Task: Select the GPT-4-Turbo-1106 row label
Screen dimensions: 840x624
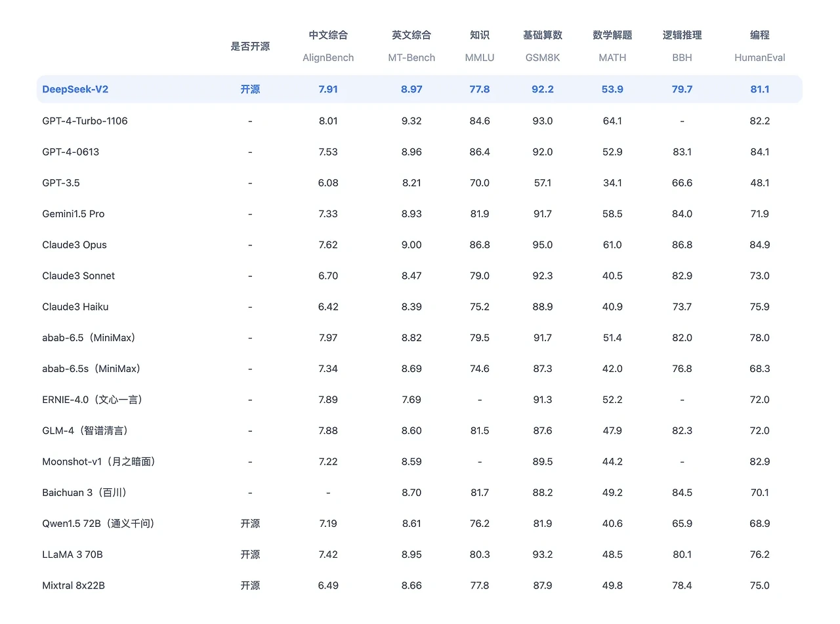Action: tap(85, 121)
